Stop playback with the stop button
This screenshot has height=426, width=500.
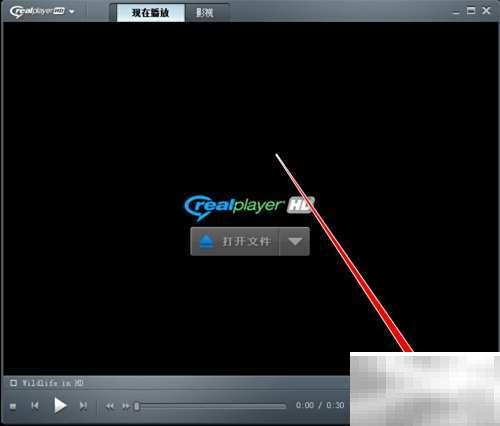pyautogui.click(x=13, y=406)
